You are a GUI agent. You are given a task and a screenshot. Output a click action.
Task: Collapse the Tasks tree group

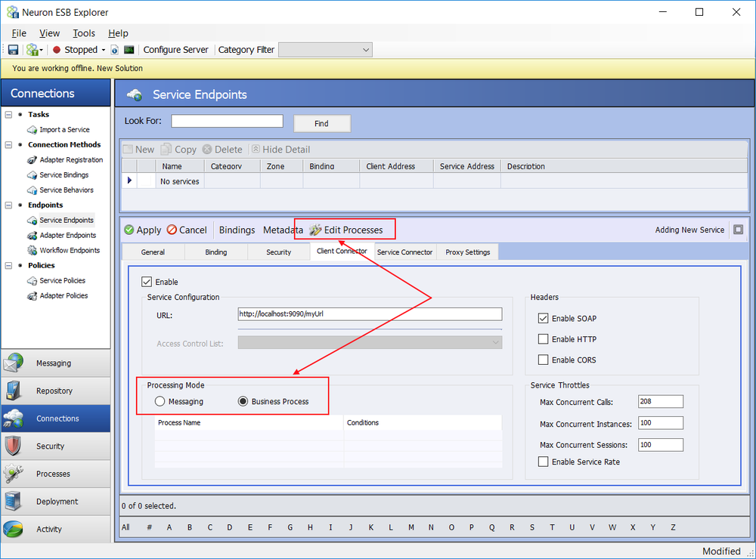tap(8, 115)
